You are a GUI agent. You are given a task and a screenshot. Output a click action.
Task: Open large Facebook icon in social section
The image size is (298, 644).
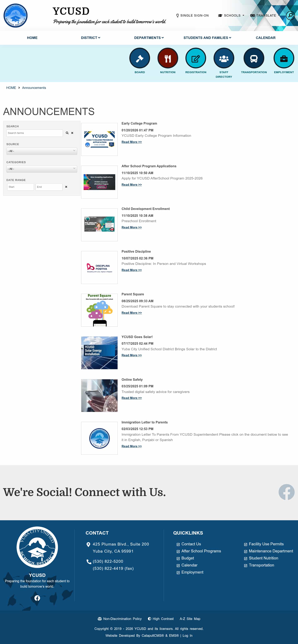point(287,492)
